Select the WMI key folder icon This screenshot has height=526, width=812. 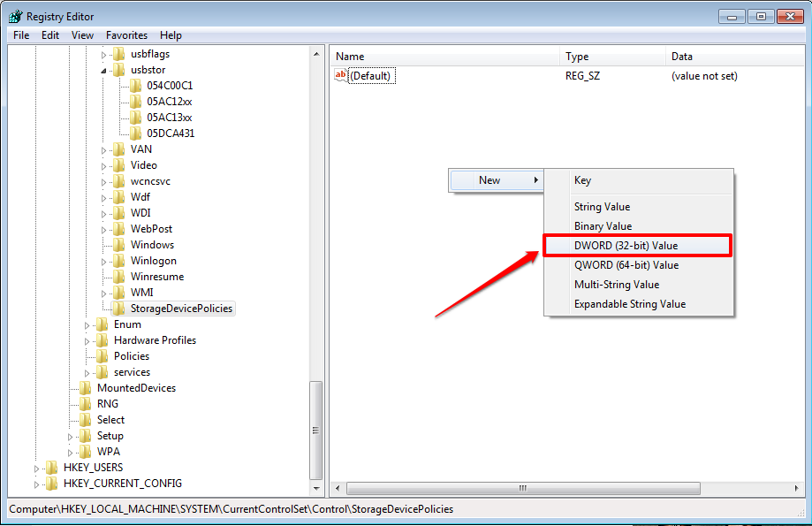click(x=118, y=292)
